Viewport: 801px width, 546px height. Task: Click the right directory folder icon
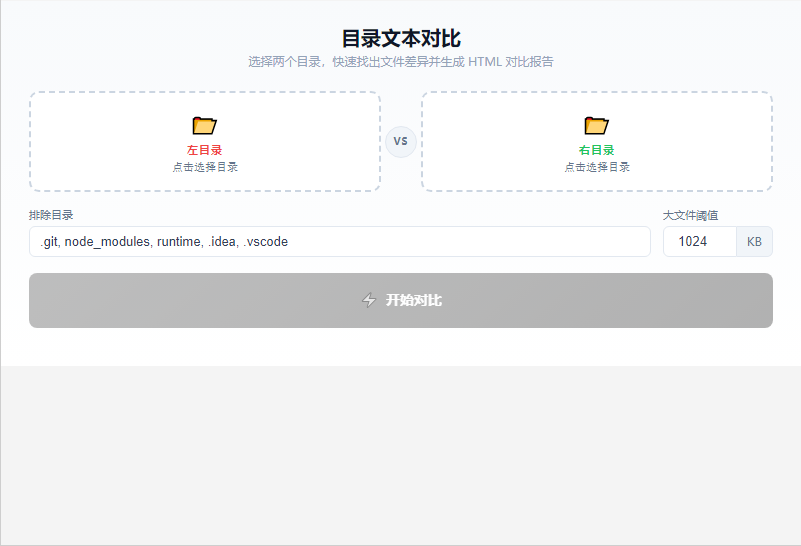pyautogui.click(x=596, y=126)
